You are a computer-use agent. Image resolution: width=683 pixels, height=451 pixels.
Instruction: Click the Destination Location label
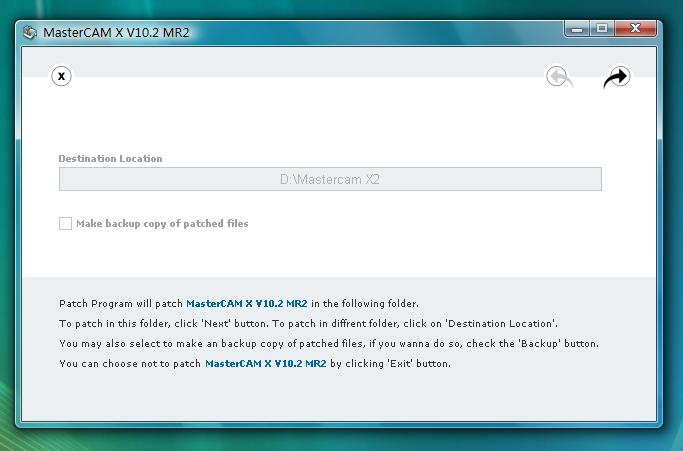pos(110,159)
